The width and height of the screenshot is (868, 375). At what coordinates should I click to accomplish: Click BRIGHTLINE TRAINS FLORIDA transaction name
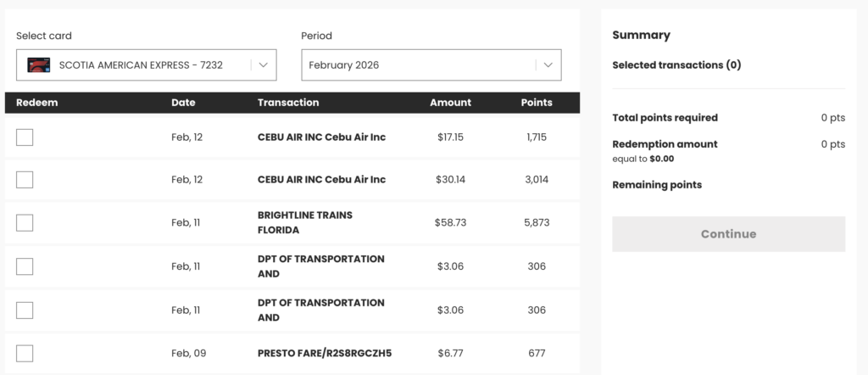pos(305,222)
